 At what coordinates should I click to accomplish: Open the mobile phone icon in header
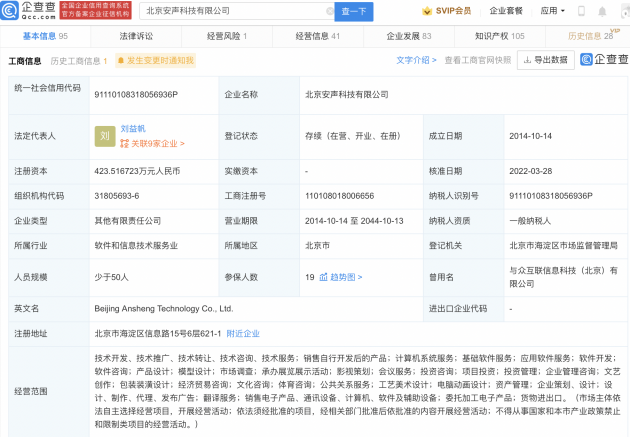pos(581,11)
